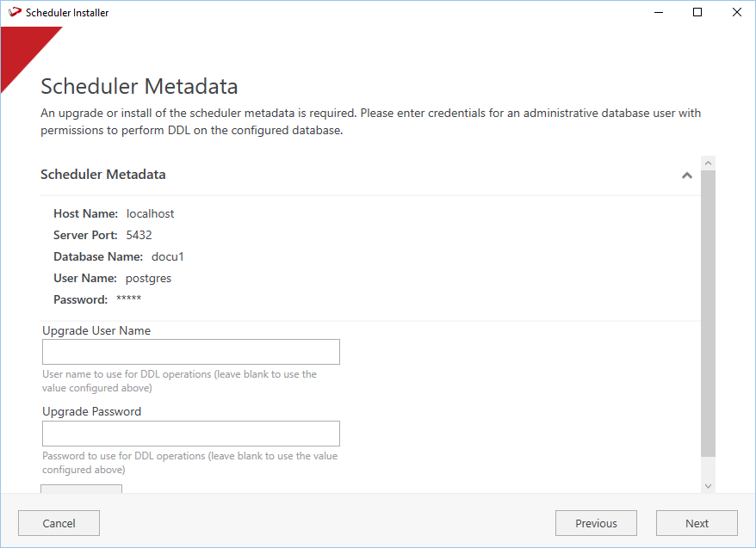Click the masked Password value
The height and width of the screenshot is (548, 756).
[x=128, y=299]
